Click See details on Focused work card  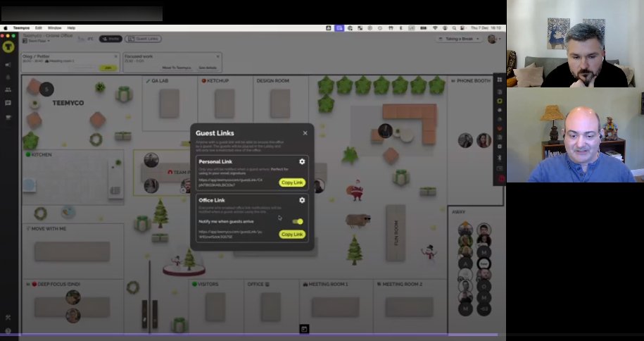(x=208, y=68)
